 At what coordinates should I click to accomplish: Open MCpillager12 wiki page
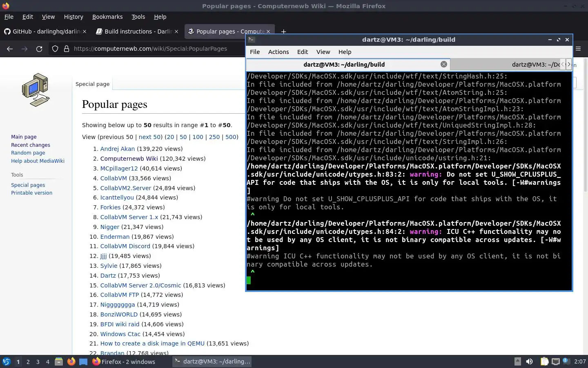coord(119,168)
